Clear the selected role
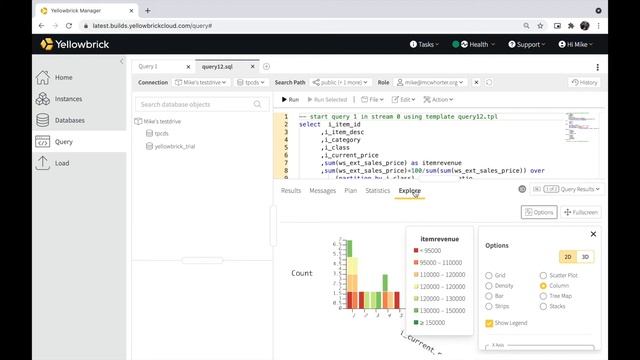 click(476, 82)
